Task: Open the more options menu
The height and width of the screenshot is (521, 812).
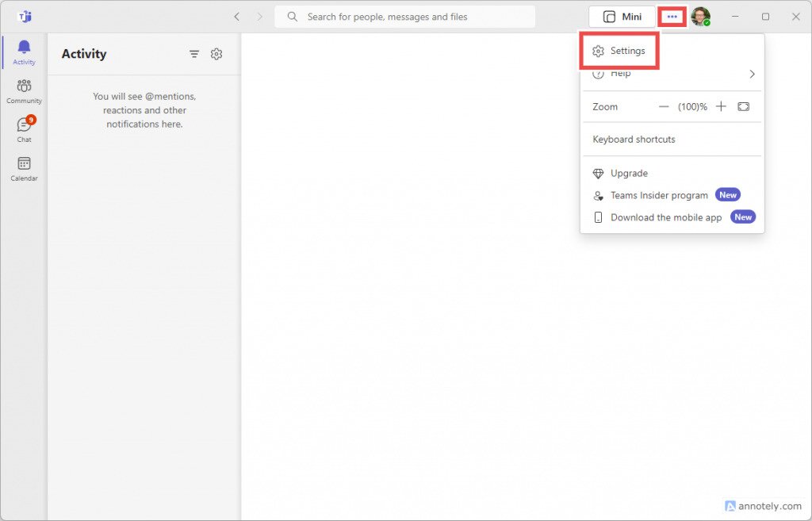Action: [672, 16]
